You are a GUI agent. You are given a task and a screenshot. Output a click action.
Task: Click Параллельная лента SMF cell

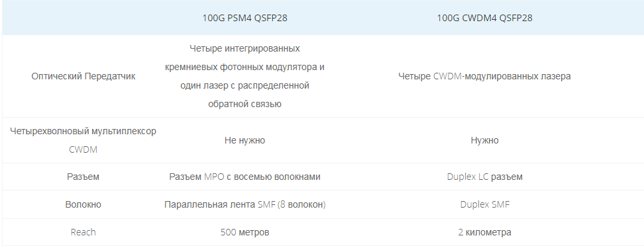coord(244,204)
